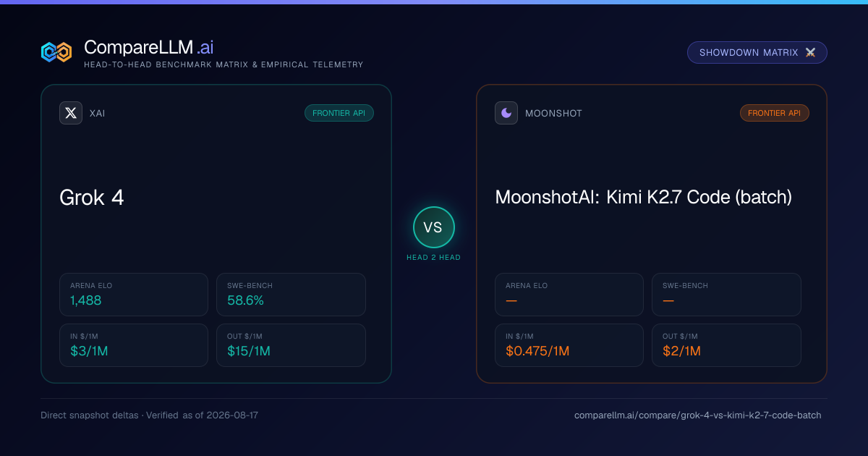Click the CompareLLM.ai site title

pyautogui.click(x=148, y=47)
